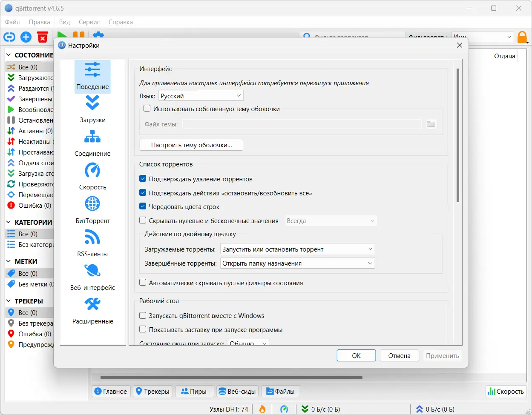
Task: Disable Чередовать цвета строк
Action: (x=143, y=206)
